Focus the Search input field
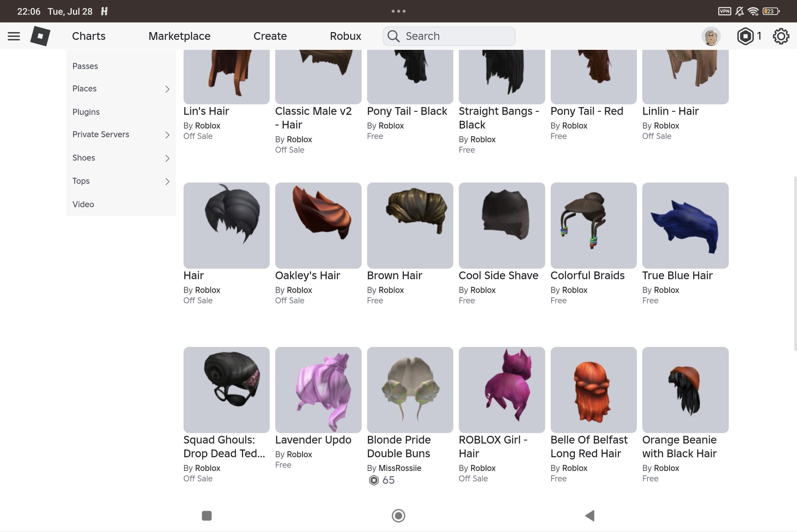This screenshot has height=532, width=797. coord(449,36)
